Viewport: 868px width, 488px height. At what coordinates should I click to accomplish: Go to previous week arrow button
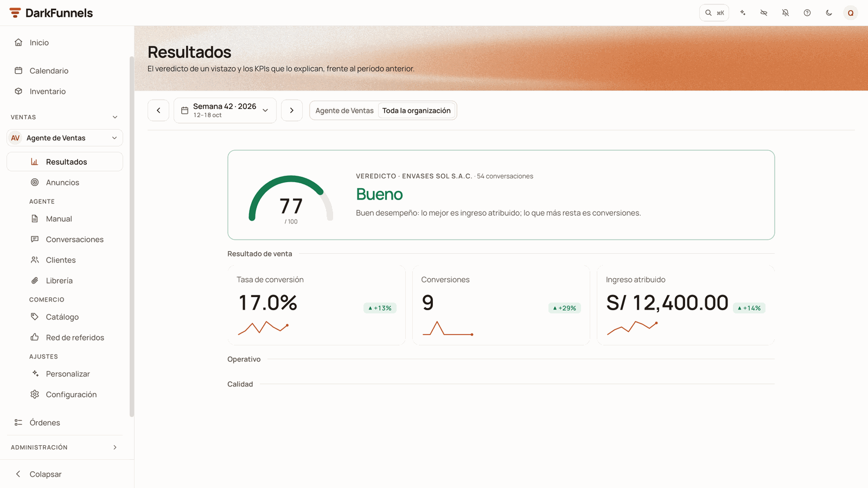158,110
